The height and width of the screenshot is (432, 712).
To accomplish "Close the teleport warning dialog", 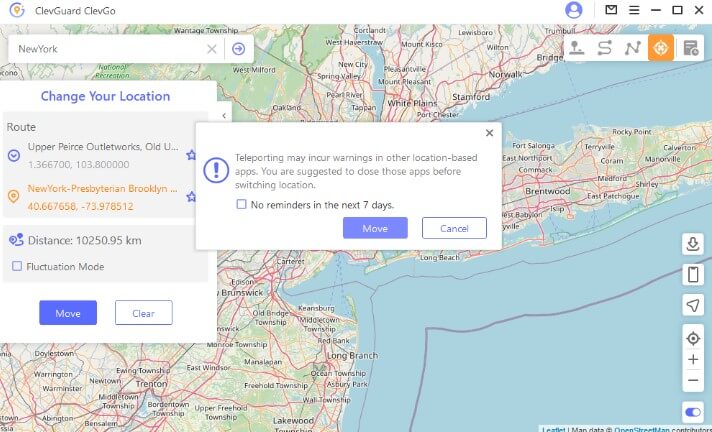I will tap(489, 133).
